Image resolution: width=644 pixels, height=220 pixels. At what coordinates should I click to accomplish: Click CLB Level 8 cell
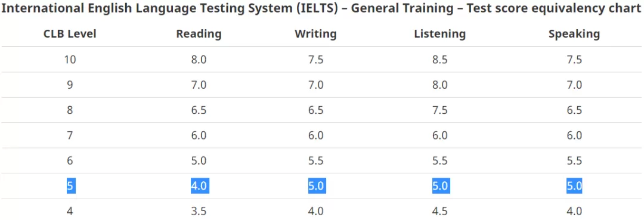70,110
